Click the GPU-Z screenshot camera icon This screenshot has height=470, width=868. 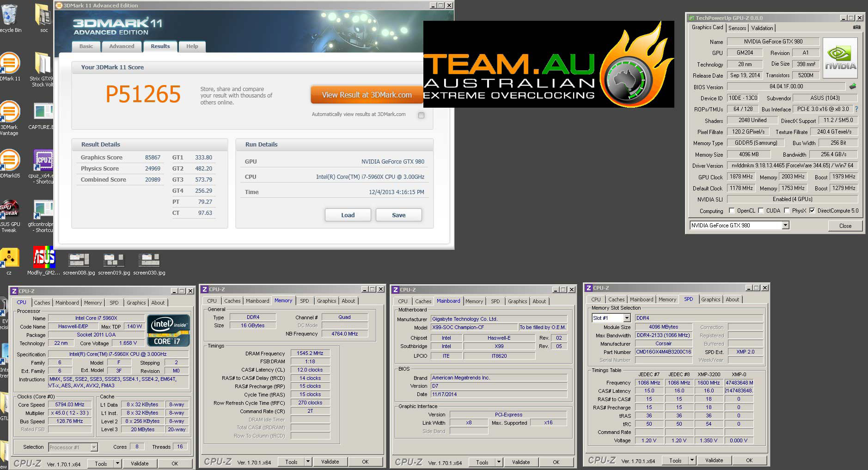(856, 27)
